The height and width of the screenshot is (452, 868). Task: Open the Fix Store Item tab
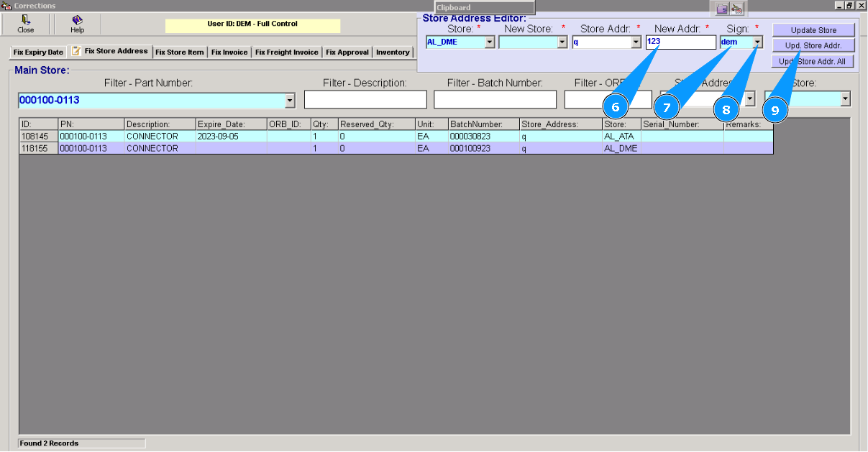click(x=180, y=52)
